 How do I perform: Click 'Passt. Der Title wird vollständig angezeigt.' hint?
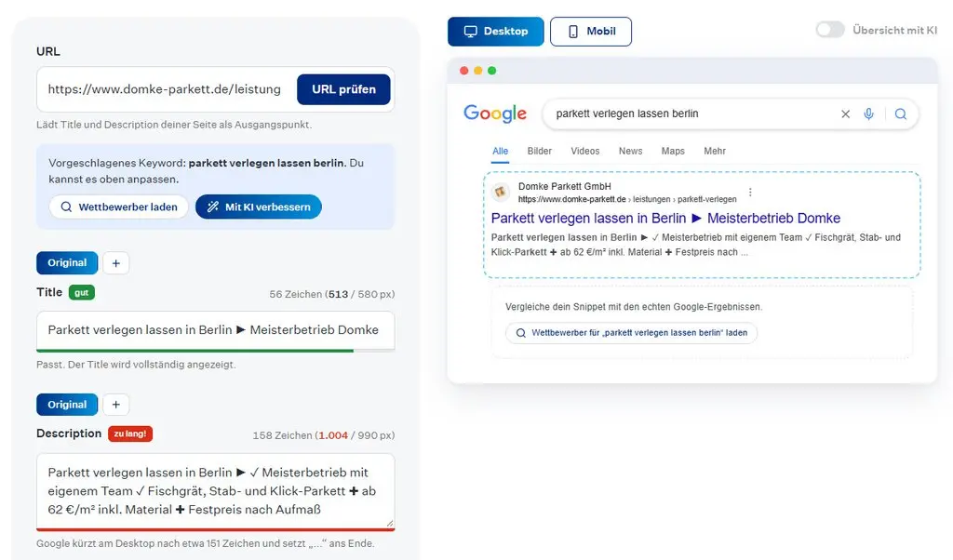(136, 365)
